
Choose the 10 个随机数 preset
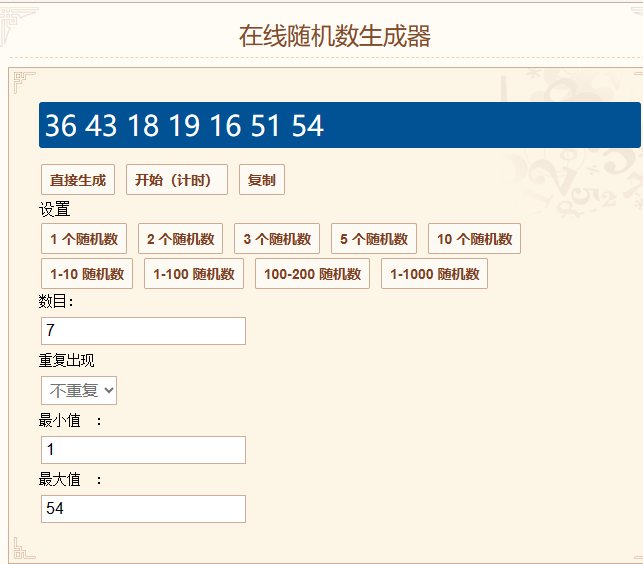474,239
